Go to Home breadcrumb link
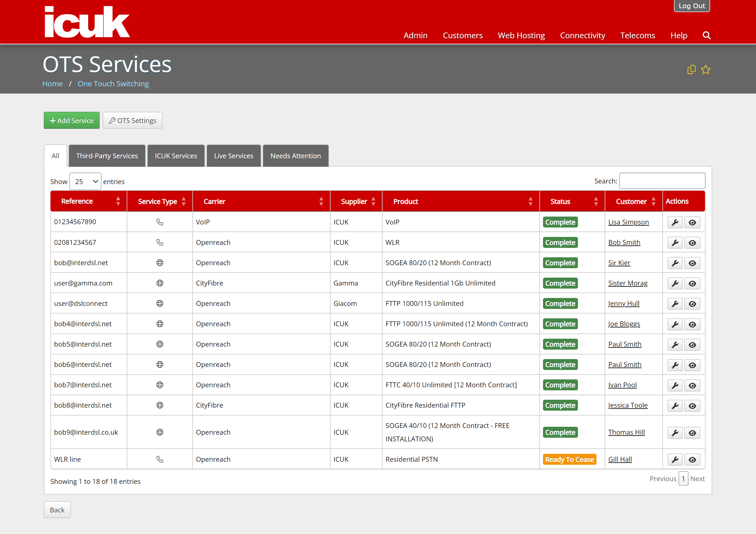The width and height of the screenshot is (756, 534). [52, 84]
